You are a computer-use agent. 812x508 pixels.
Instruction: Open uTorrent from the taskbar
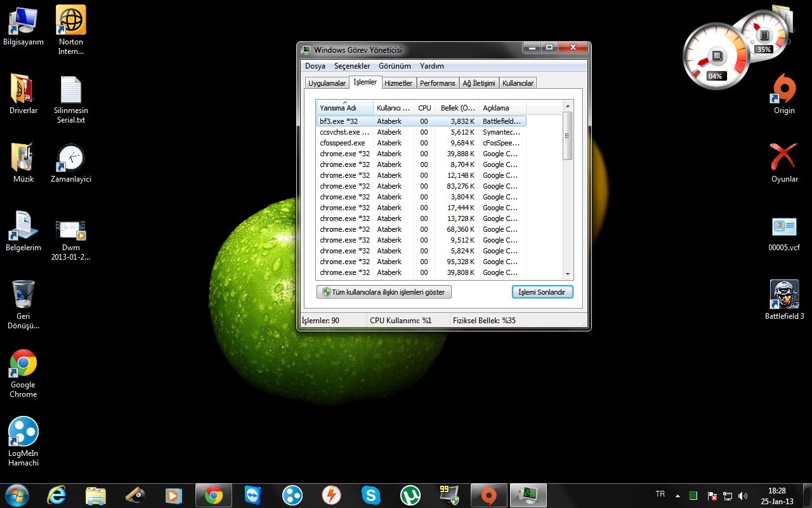pyautogui.click(x=410, y=495)
